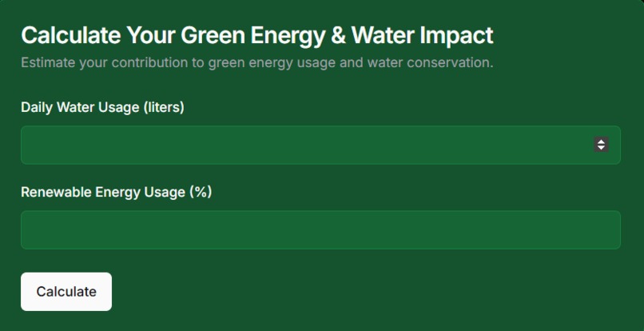Increase the daily water liters with the spinner
Viewport: 644px width, 331px height.
601,141
